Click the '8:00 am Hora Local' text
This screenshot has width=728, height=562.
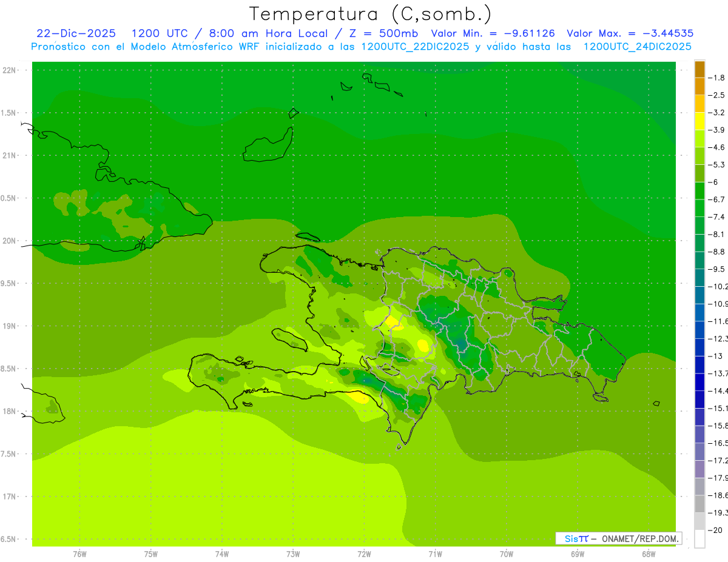click(268, 33)
